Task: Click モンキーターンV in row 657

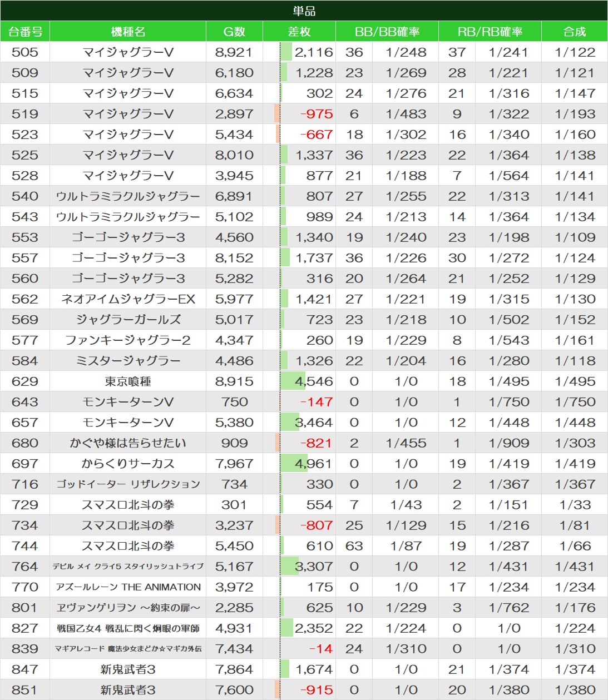Action: [x=128, y=423]
